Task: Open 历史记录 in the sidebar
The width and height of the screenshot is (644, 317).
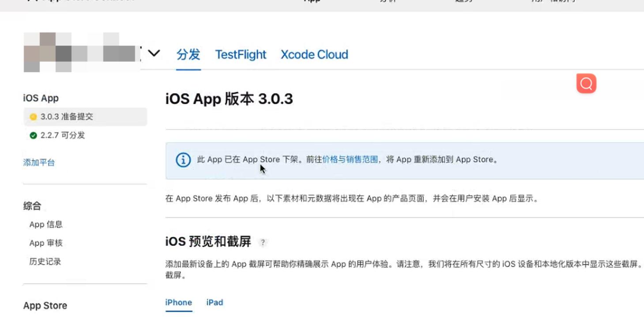Action: click(x=45, y=261)
